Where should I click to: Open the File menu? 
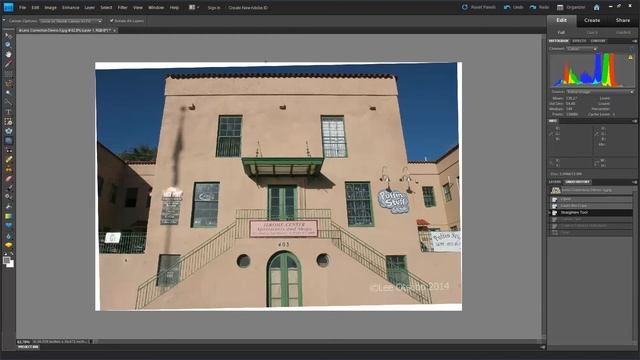click(22, 7)
